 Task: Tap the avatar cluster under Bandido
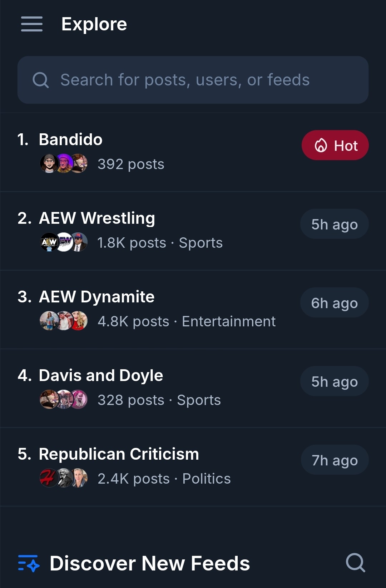[x=64, y=164]
